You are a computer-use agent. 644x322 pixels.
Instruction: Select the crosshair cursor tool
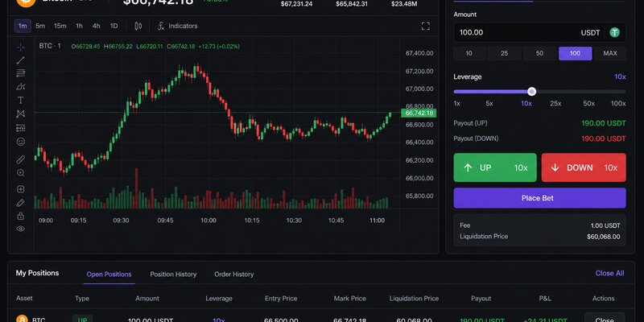tap(21, 47)
